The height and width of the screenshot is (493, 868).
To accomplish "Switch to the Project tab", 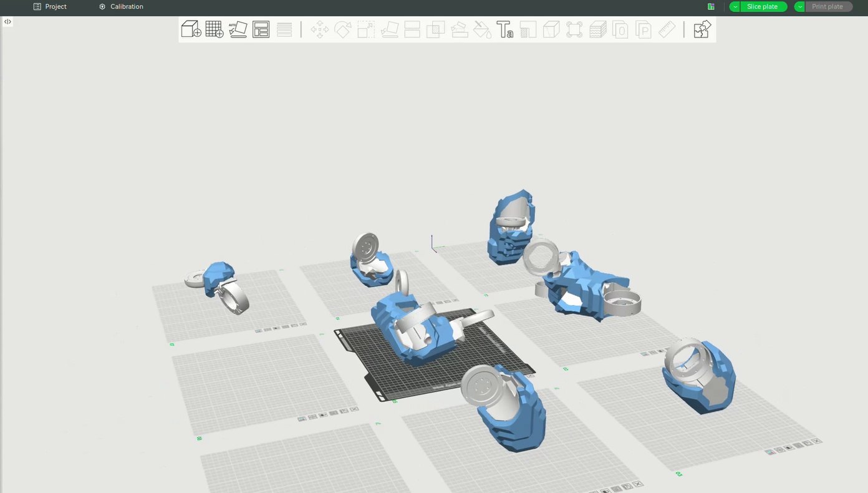I will point(50,7).
